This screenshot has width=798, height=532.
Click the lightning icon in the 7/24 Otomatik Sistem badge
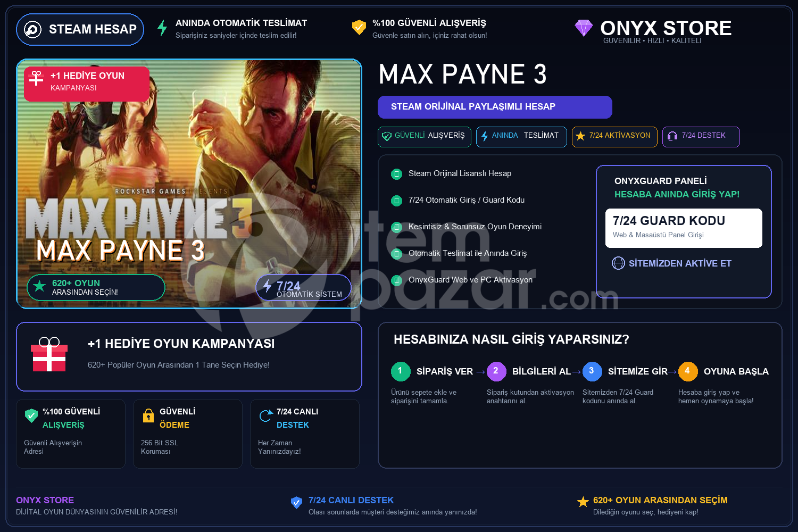coord(267,286)
